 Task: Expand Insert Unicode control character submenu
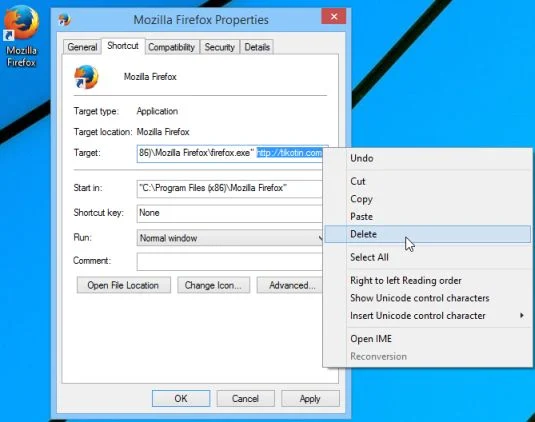click(428, 316)
